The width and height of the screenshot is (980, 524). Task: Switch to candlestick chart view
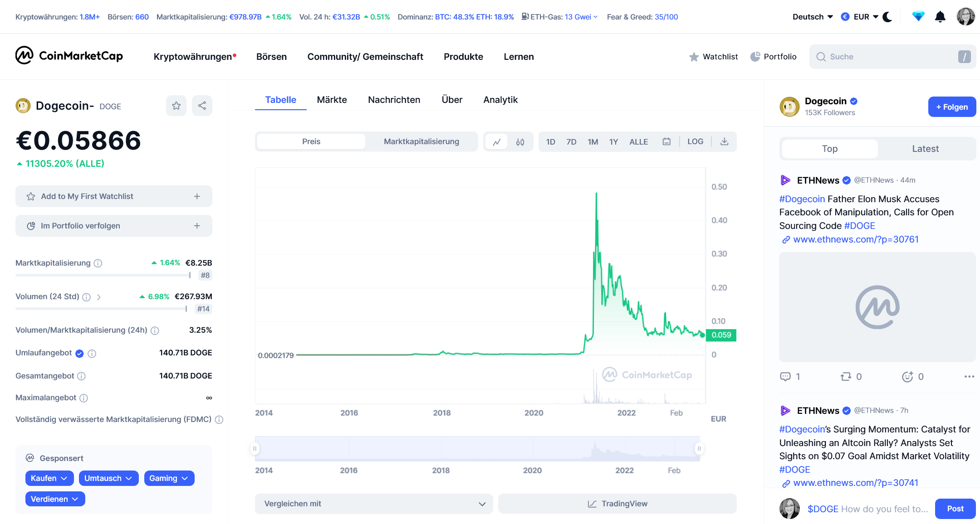pyautogui.click(x=520, y=142)
